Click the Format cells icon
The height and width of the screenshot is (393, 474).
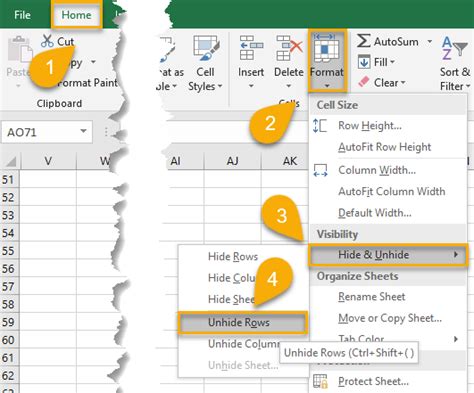point(327,48)
